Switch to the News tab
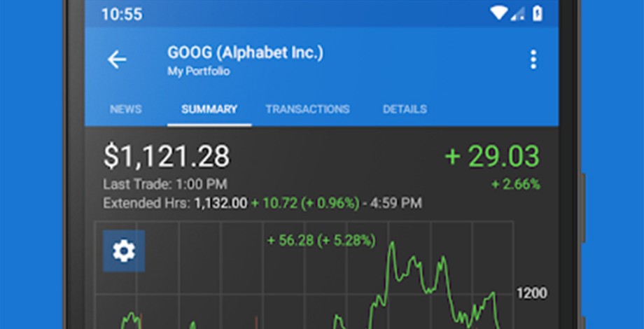Viewport: 644px width, 329px height. tap(126, 109)
